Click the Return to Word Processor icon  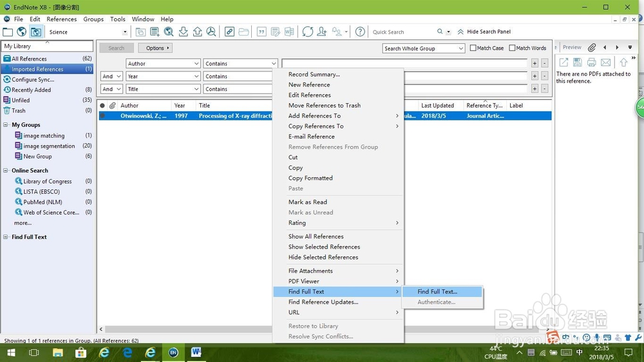289,32
